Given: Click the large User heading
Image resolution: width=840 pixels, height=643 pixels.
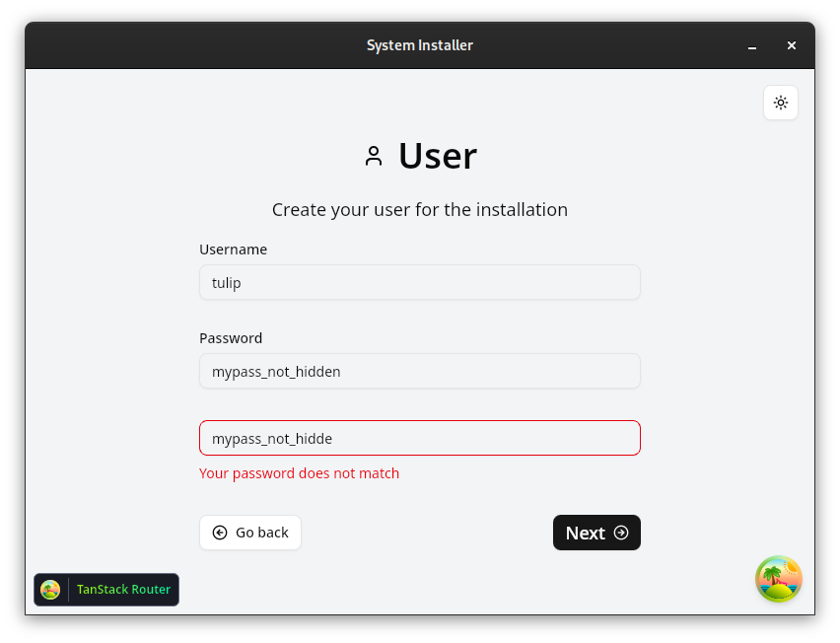Looking at the screenshot, I should (438, 156).
